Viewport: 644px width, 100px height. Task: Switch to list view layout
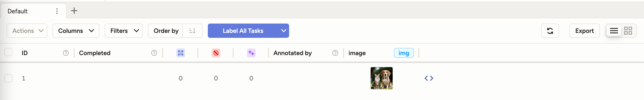(x=614, y=31)
